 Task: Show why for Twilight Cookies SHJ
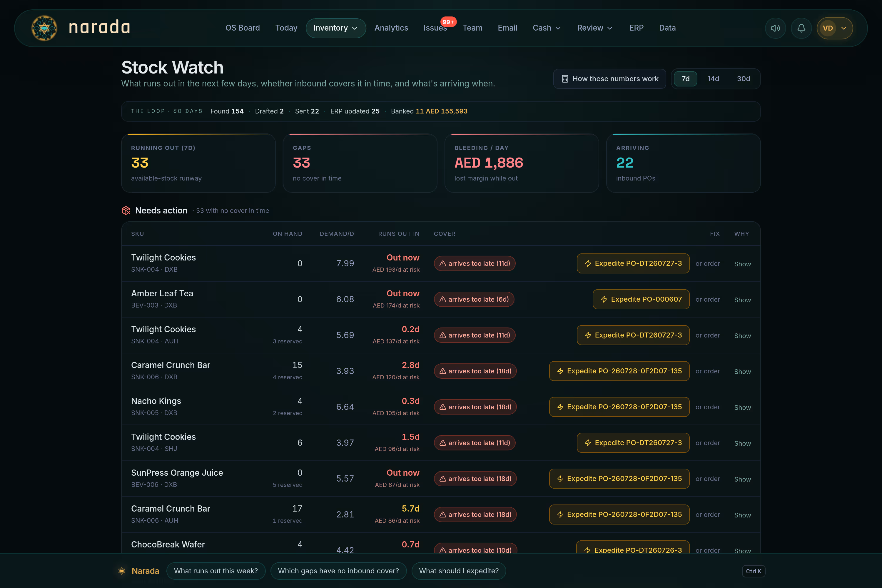[742, 443]
